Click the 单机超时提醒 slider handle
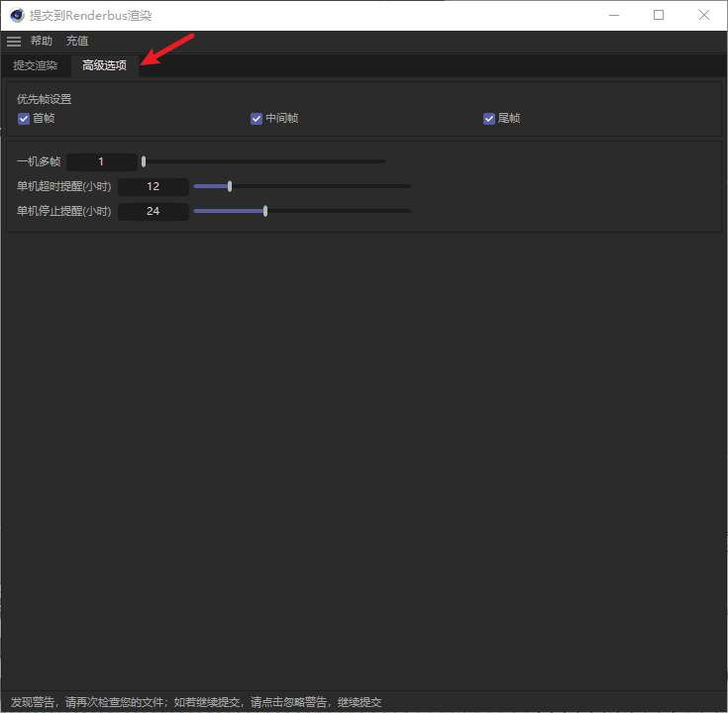The image size is (728, 713). click(x=230, y=186)
